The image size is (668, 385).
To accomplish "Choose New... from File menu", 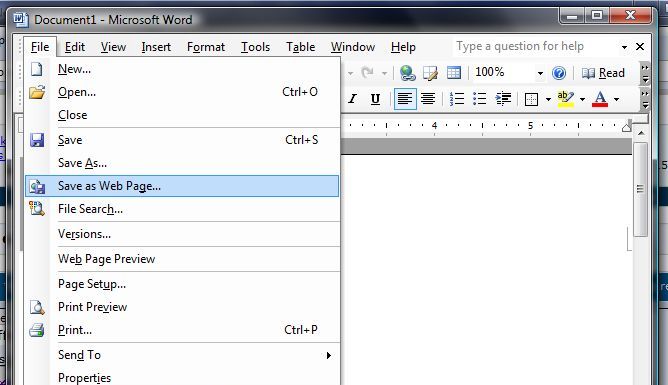I will 182,69.
